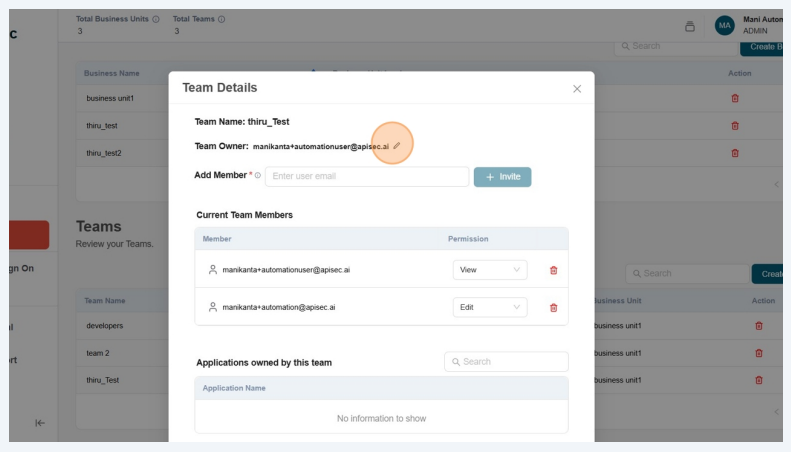This screenshot has width=791, height=452.
Task: Delete member manikanta+automationuser@apisec.ai from the team
Action: (553, 270)
